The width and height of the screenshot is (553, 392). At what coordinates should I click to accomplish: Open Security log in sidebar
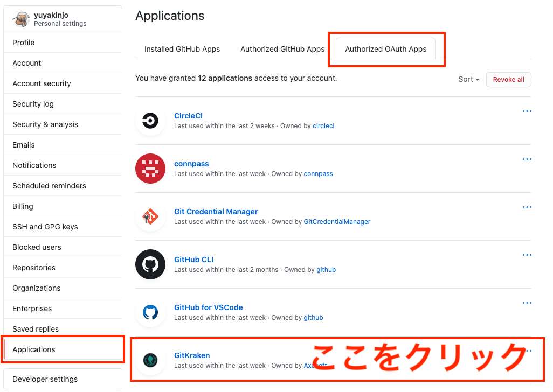63,104
